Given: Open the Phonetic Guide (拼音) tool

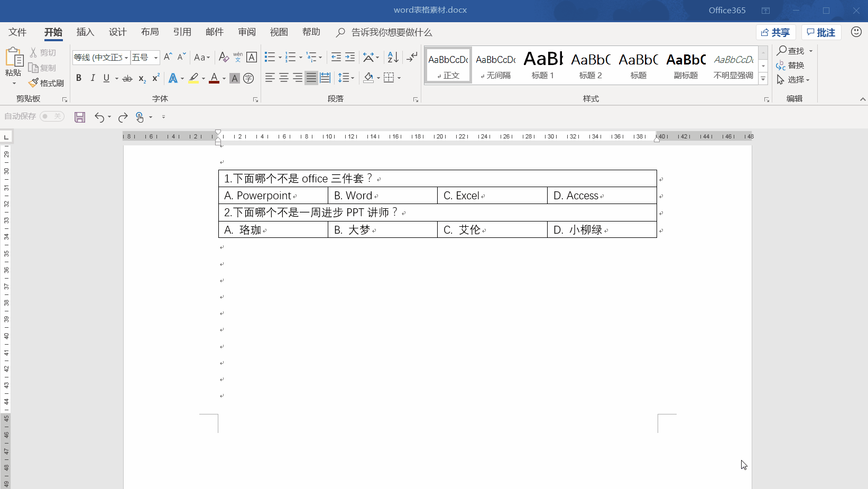Looking at the screenshot, I should tap(237, 57).
